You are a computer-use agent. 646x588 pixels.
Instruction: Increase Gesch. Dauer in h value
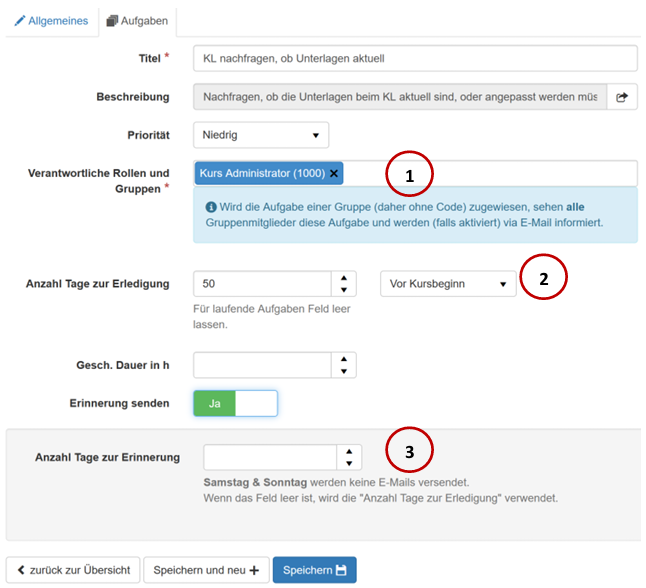(344, 359)
